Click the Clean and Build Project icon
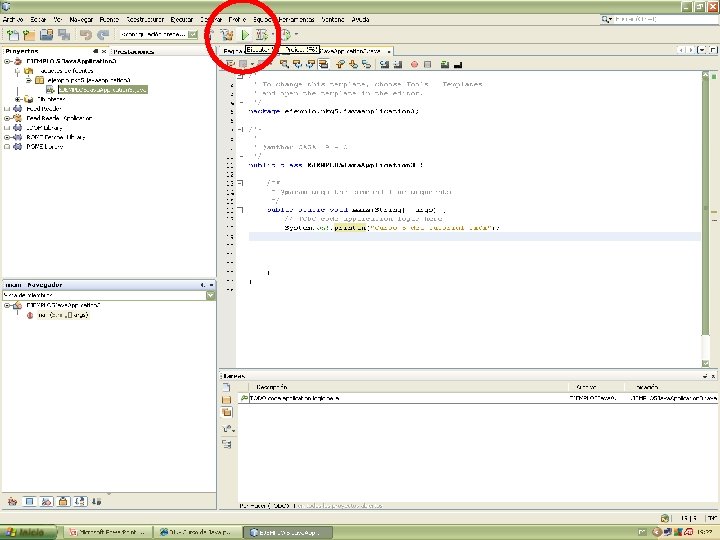The image size is (720, 540). tap(227, 35)
